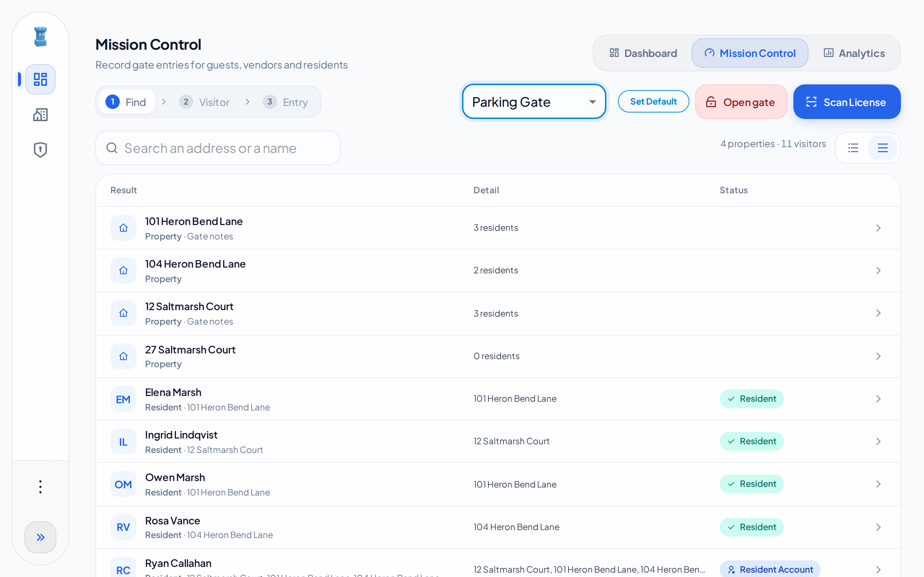The image size is (924, 577).
Task: Click the Open gate button
Action: tap(741, 102)
